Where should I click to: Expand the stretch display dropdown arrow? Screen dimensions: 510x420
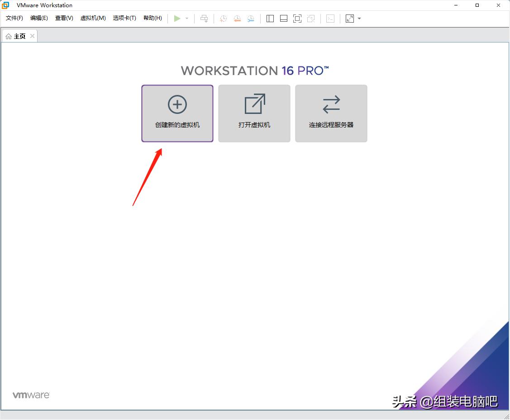359,19
